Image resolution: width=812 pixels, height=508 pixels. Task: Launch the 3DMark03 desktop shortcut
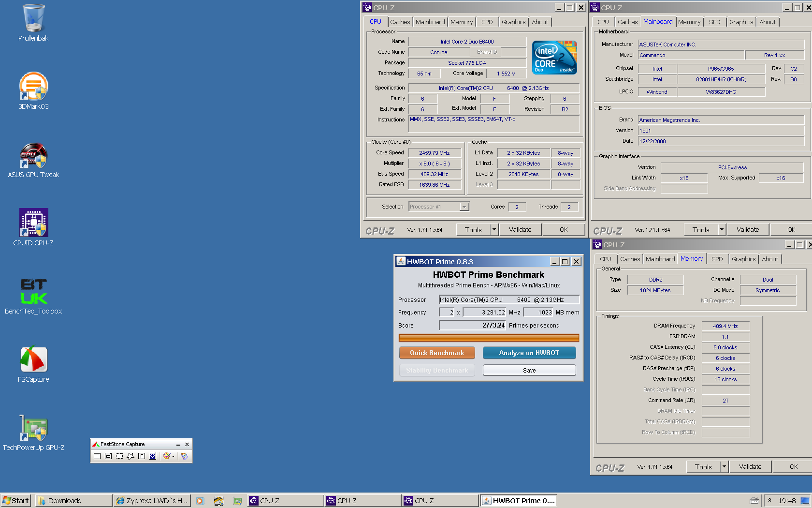click(x=33, y=91)
